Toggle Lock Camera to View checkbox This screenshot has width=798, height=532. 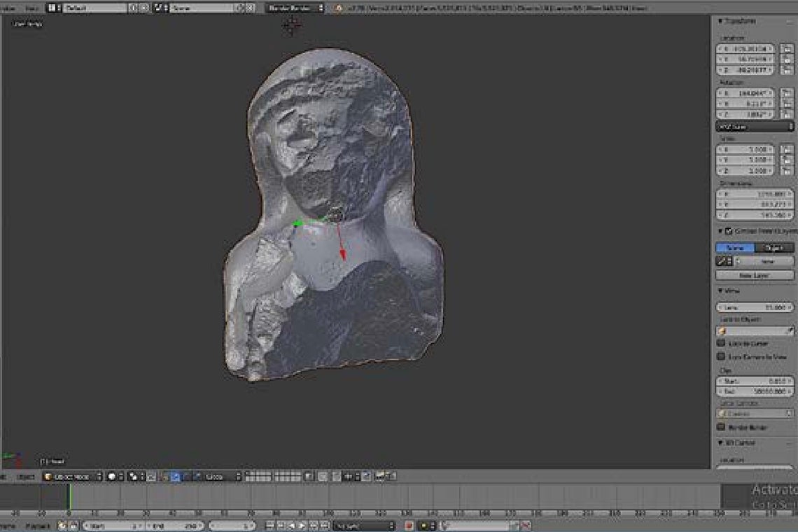(721, 357)
